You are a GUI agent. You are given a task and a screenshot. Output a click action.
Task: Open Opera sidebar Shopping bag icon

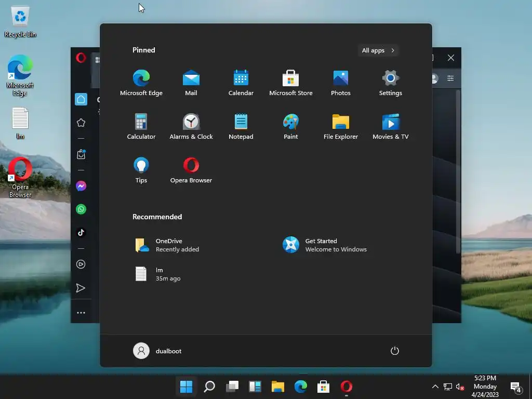pos(81,154)
